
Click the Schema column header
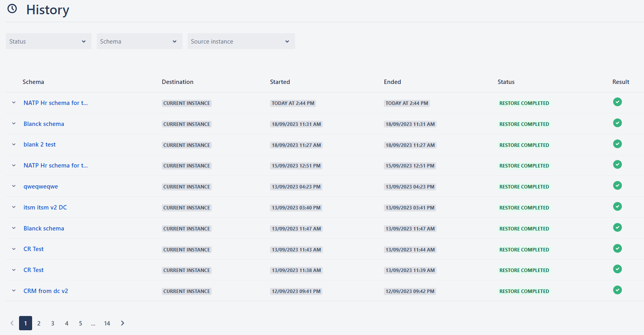[33, 82]
